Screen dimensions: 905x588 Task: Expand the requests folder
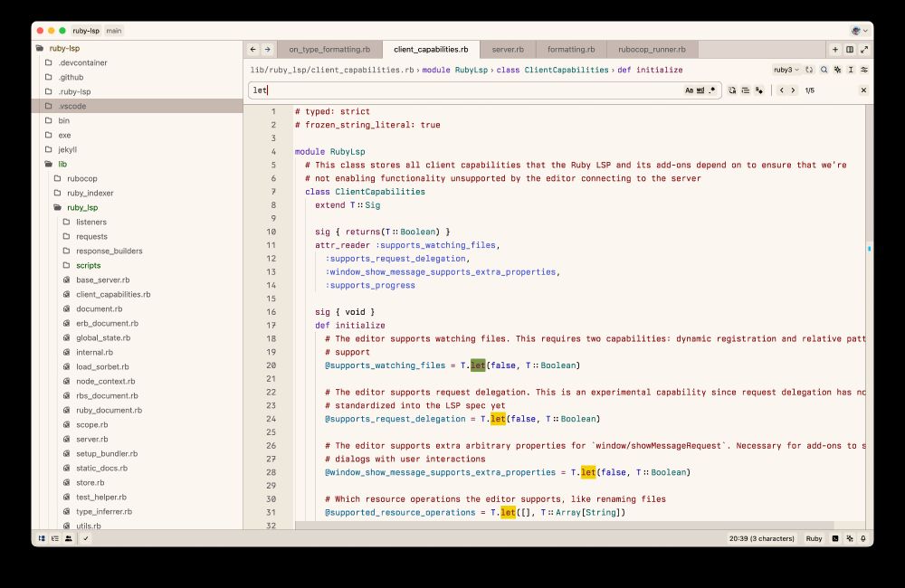tap(92, 236)
